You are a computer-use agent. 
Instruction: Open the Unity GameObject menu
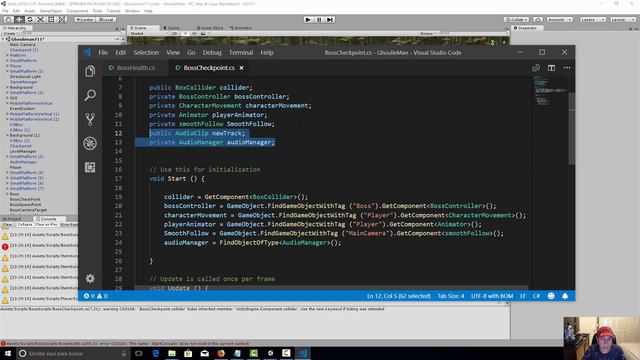(51, 11)
